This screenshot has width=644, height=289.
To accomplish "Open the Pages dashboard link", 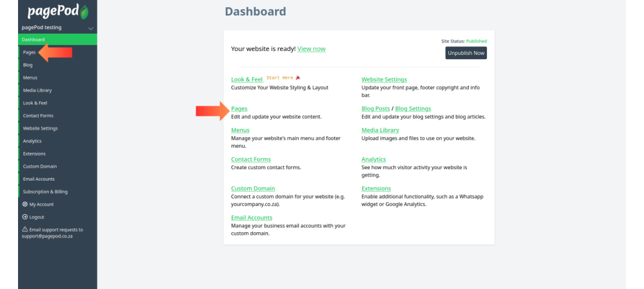I will pos(239,108).
